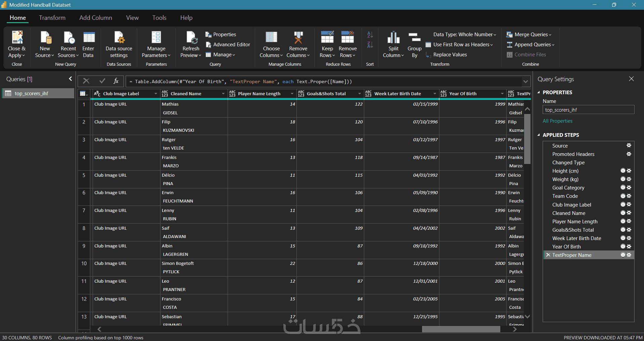Screen dimensions: 644x341
Task: Click the Enter Data table icon
Action: pos(89,37)
